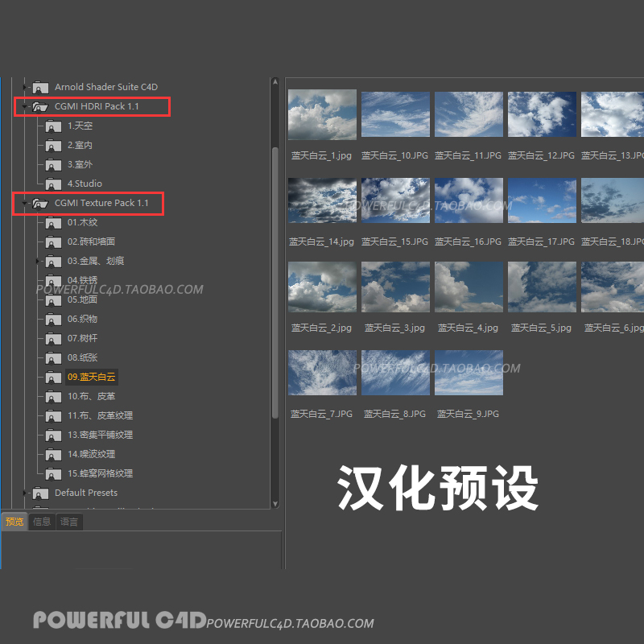Select thumbnail 蓝天白云_17.JPG

[x=542, y=200]
